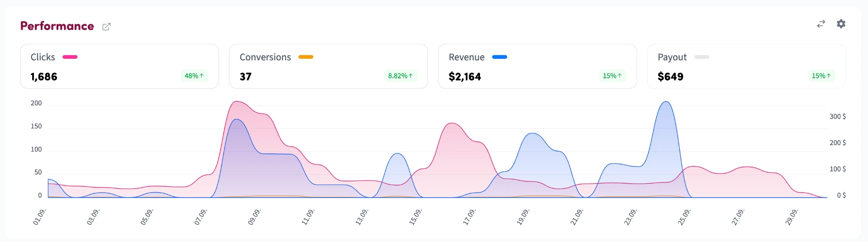Image resolution: width=868 pixels, height=242 pixels.
Task: Open the Performance settings gear
Action: click(x=841, y=24)
